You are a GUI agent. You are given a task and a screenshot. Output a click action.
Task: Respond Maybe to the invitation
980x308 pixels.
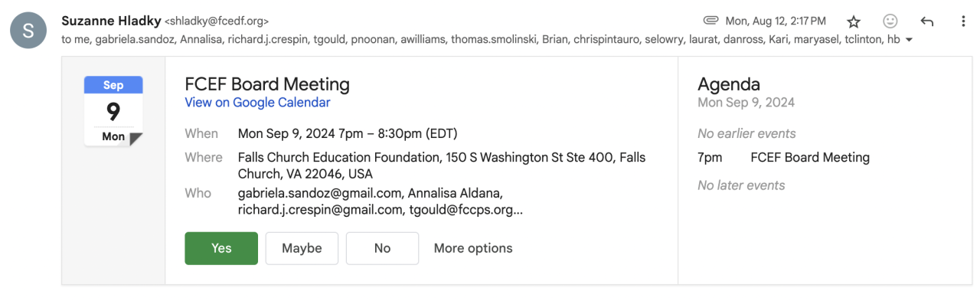click(302, 248)
